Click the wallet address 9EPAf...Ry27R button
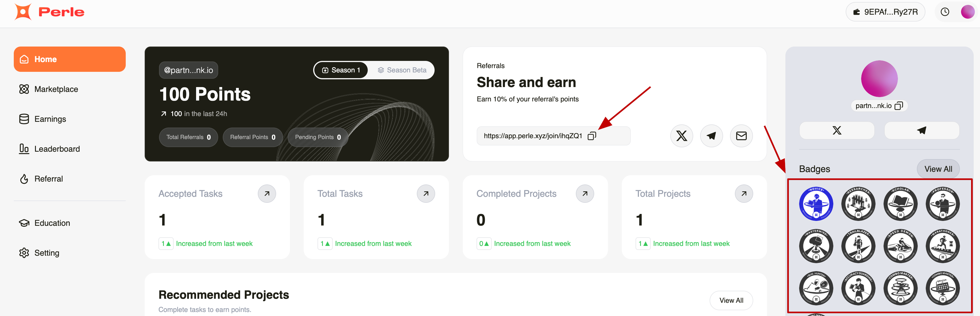The height and width of the screenshot is (316, 980). [885, 12]
